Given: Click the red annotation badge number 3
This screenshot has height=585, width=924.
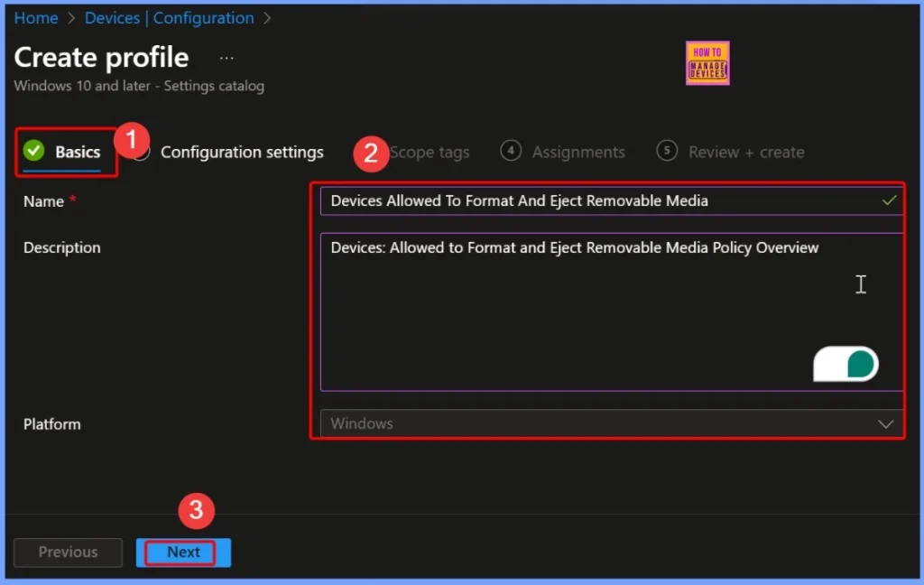Looking at the screenshot, I should [x=196, y=512].
